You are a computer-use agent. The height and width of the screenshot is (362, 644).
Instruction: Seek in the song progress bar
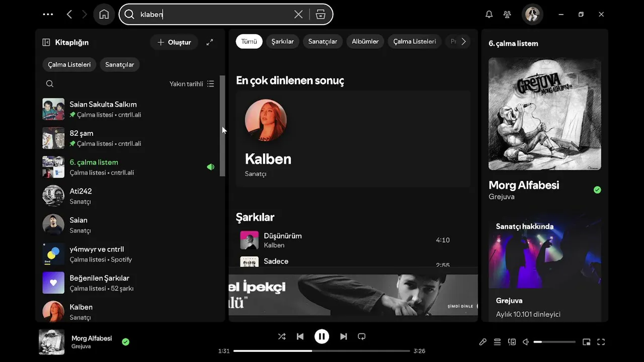tap(321, 351)
